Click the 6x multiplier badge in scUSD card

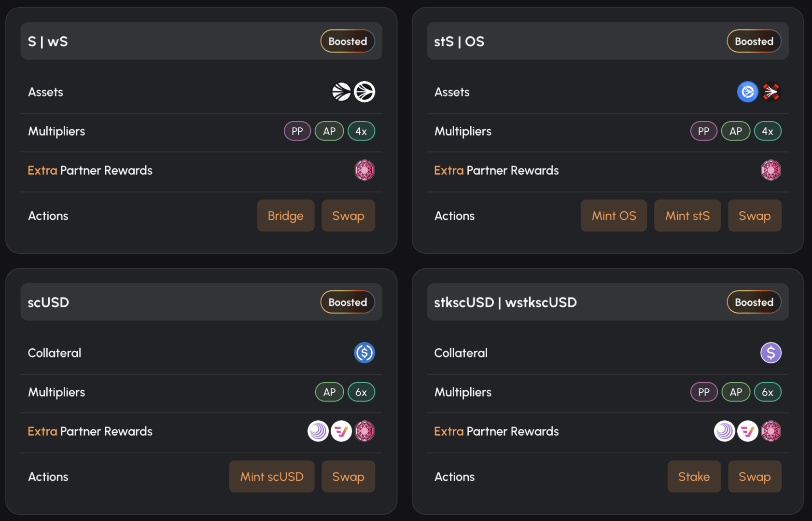click(x=361, y=392)
